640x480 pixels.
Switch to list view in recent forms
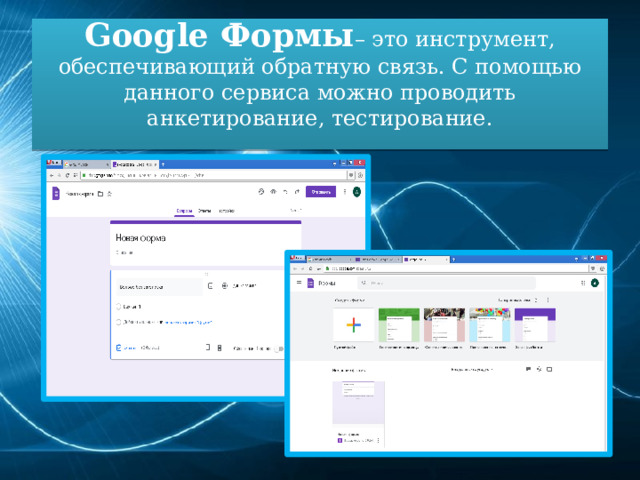pyautogui.click(x=528, y=369)
